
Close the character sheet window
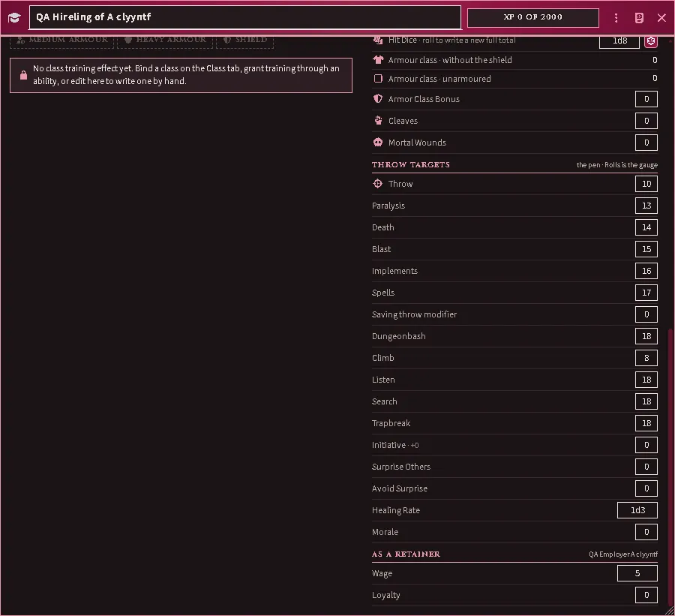[661, 18]
